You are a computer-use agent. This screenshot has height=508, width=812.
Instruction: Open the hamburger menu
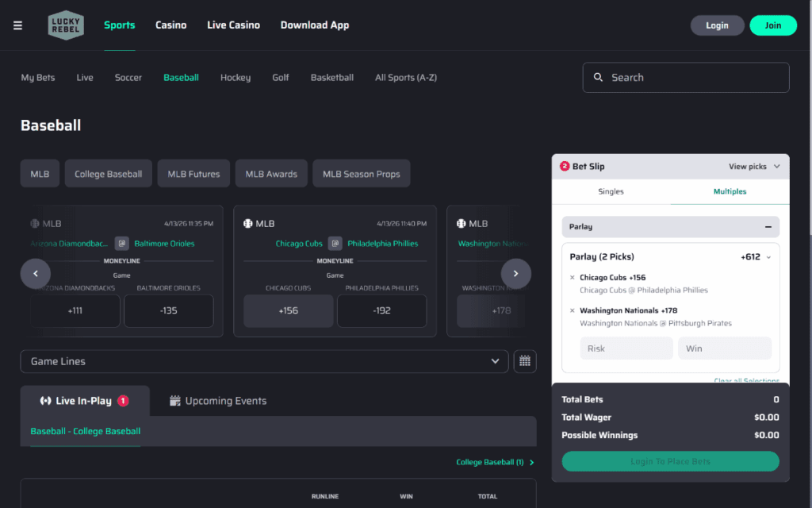pyautogui.click(x=17, y=25)
